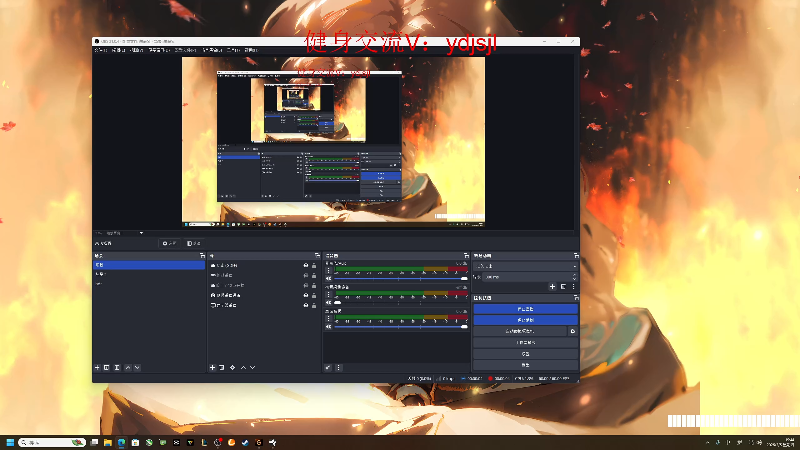800x450 pixels.
Task: Float the Audio Mixer dock via header icon
Action: tap(466, 256)
